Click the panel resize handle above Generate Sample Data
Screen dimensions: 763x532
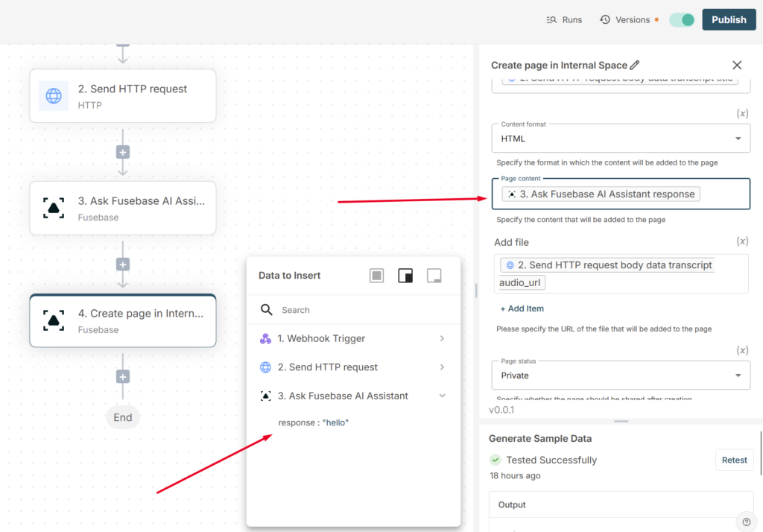621,421
